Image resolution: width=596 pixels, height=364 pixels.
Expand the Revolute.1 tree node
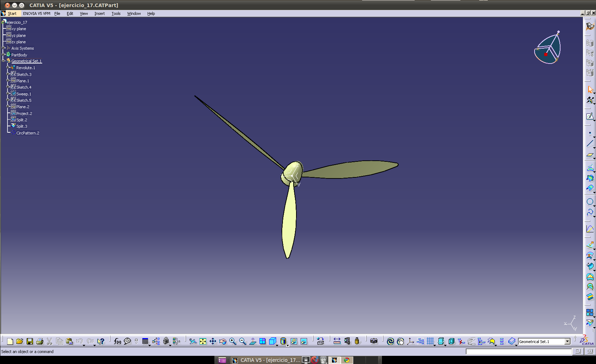tap(8, 67)
